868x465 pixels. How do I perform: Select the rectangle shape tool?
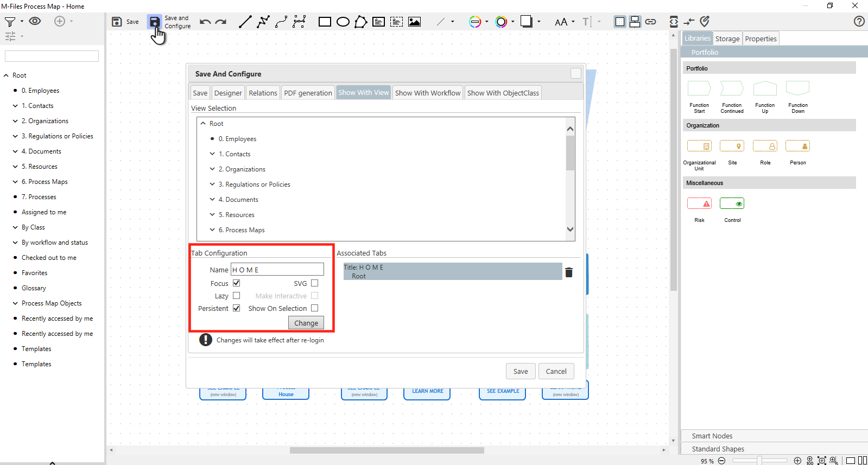pos(325,22)
